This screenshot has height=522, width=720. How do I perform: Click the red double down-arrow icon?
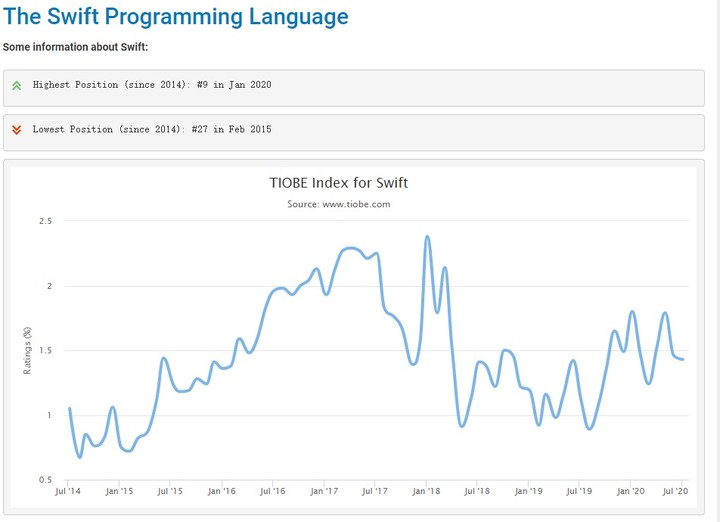point(16,130)
